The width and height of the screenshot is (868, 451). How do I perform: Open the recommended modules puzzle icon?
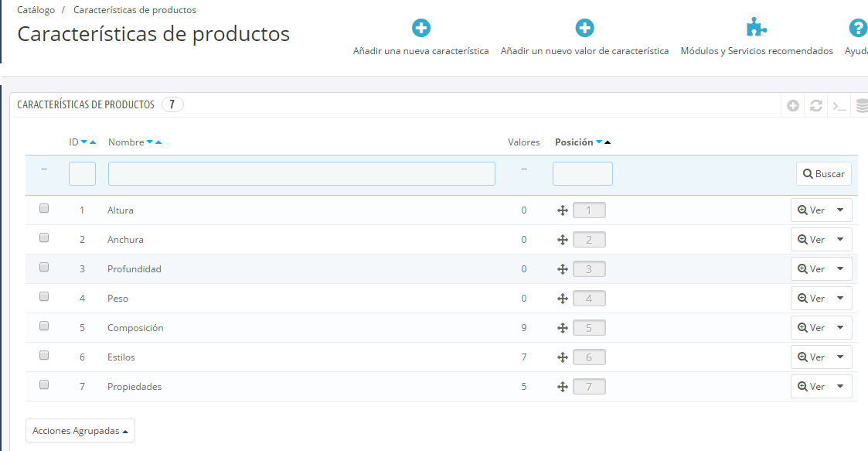[x=756, y=29]
